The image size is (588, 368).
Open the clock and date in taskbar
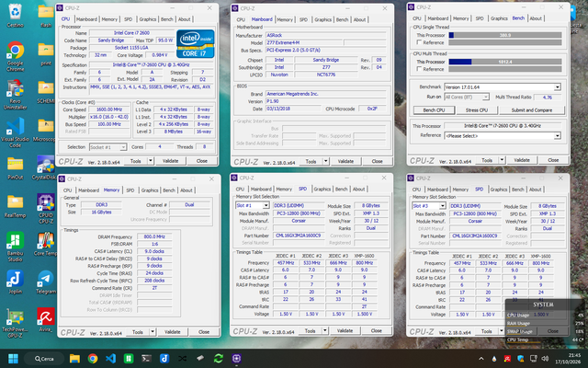point(570,359)
